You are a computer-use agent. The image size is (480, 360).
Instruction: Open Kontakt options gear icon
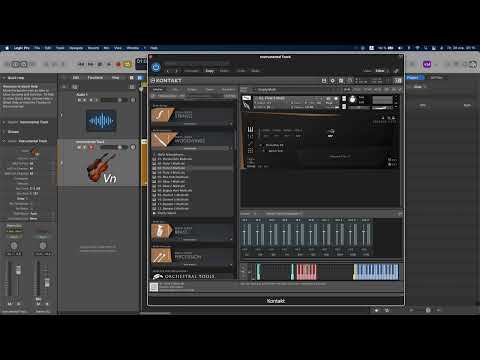pyautogui.click(x=332, y=81)
